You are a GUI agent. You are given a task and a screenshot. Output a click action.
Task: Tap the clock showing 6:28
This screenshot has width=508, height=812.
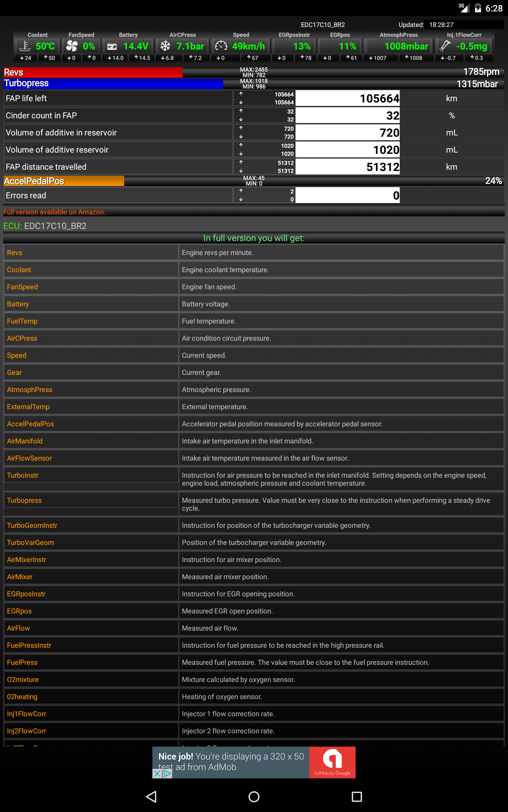pos(494,8)
